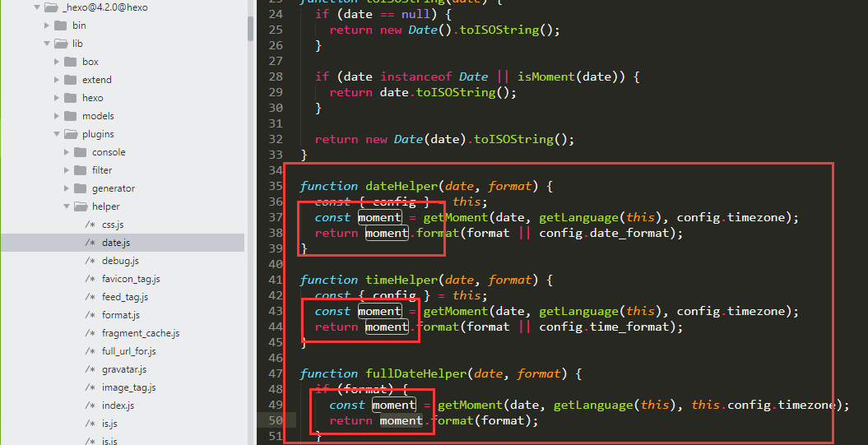The image size is (868, 445).
Task: Click the null keyword on line 24
Action: coord(415,14)
